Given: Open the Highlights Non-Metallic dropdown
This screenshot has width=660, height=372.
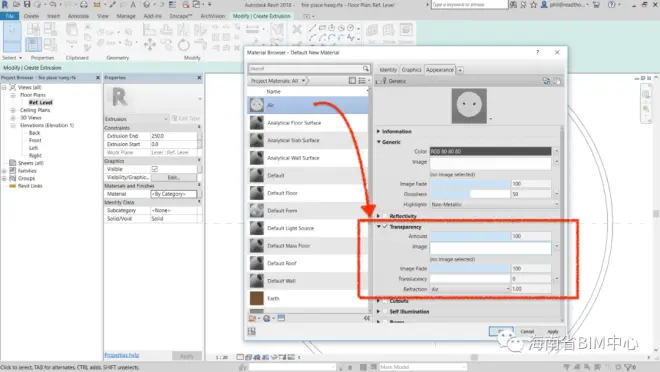Looking at the screenshot, I should (495, 204).
